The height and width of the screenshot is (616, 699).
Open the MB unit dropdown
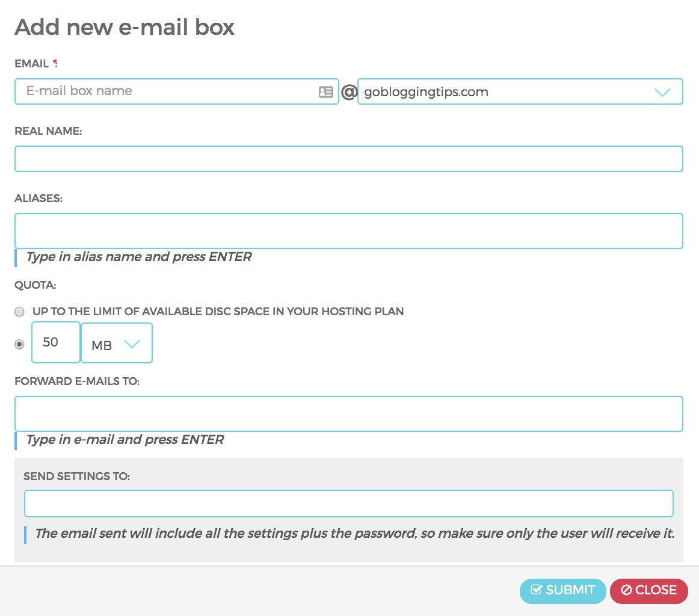(x=117, y=343)
